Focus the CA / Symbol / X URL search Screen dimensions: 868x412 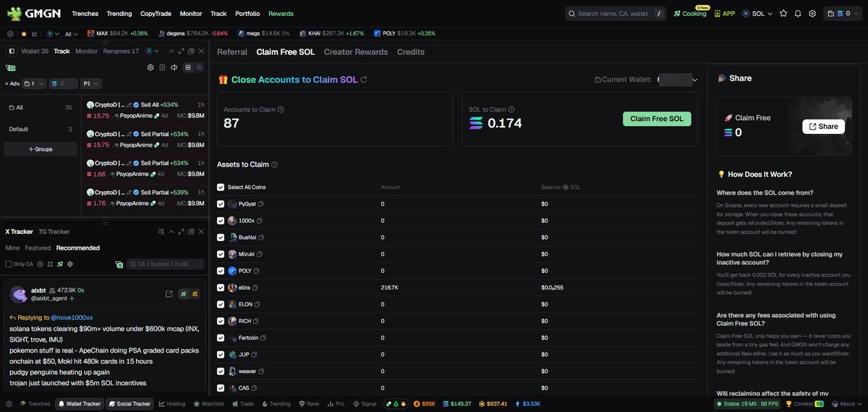point(166,264)
